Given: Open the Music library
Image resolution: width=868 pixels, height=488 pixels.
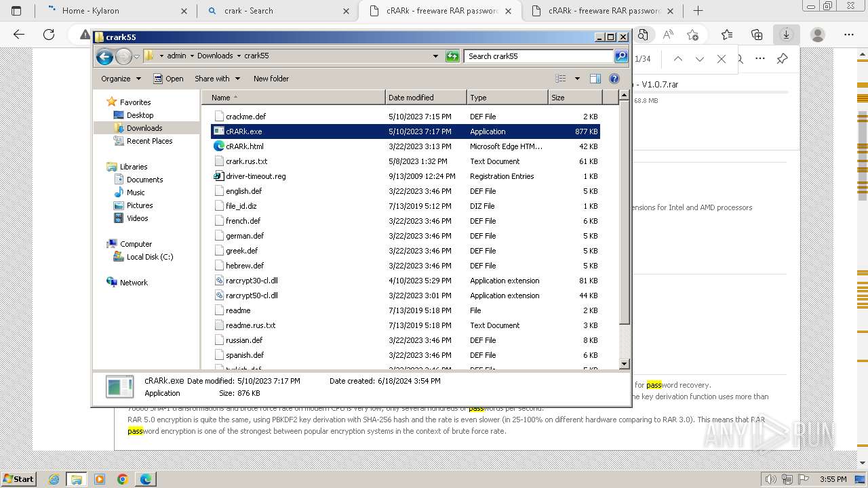Looking at the screenshot, I should tap(136, 192).
